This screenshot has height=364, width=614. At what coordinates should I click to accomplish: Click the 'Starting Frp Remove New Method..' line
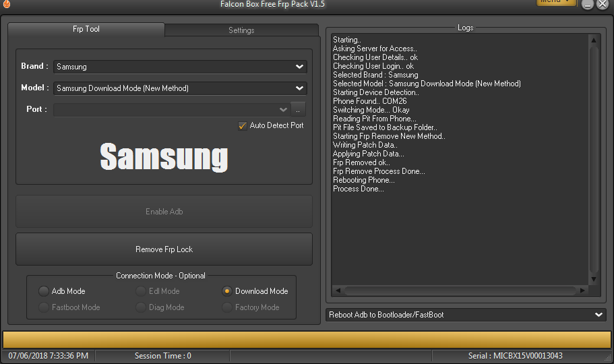(389, 136)
